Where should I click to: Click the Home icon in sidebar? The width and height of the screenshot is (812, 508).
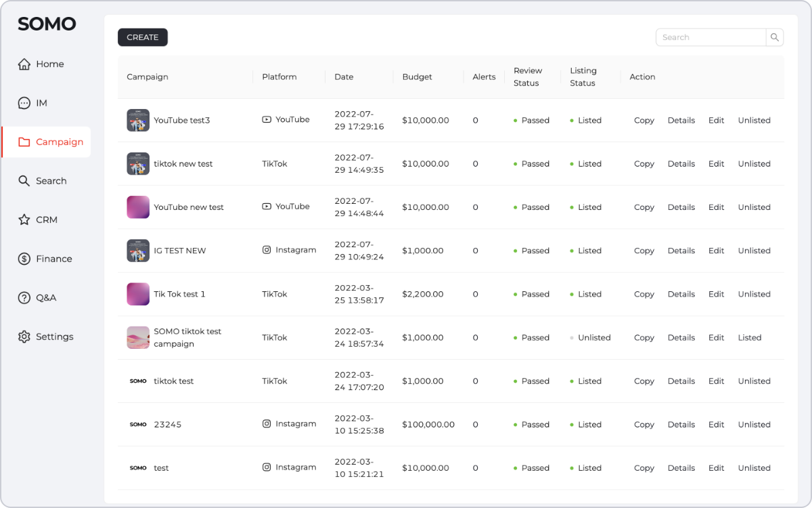click(24, 64)
